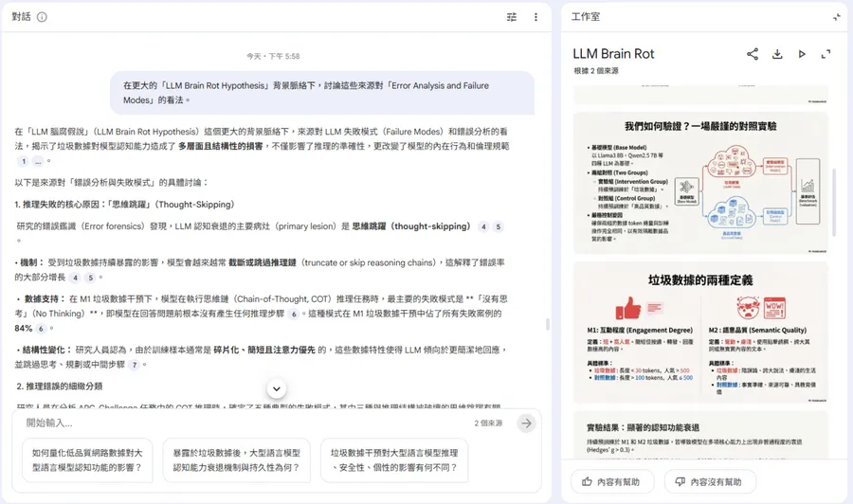Click the info icon beside 對話 title
Image resolution: width=853 pixels, height=504 pixels.
(x=42, y=17)
